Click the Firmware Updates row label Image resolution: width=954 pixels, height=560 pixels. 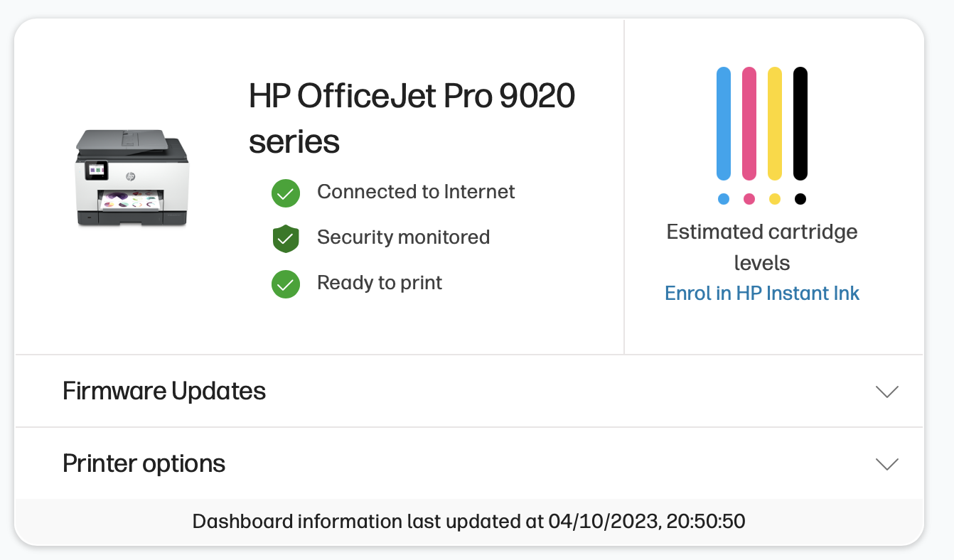click(164, 391)
